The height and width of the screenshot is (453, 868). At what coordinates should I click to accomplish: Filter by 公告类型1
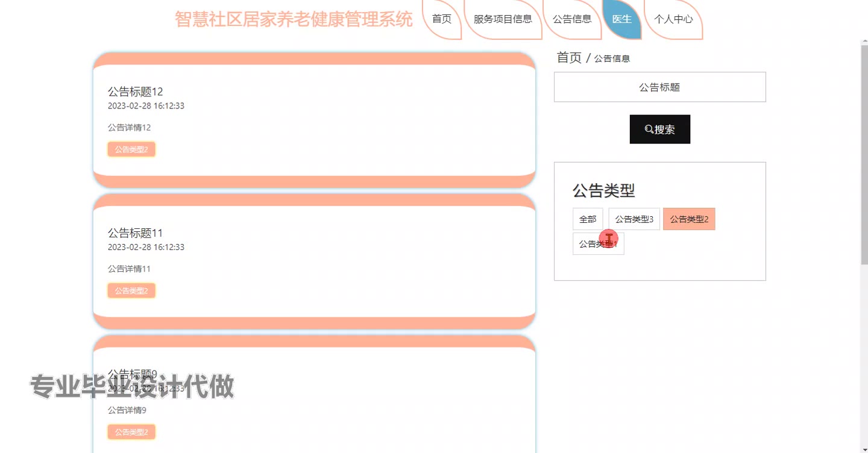[x=599, y=244]
